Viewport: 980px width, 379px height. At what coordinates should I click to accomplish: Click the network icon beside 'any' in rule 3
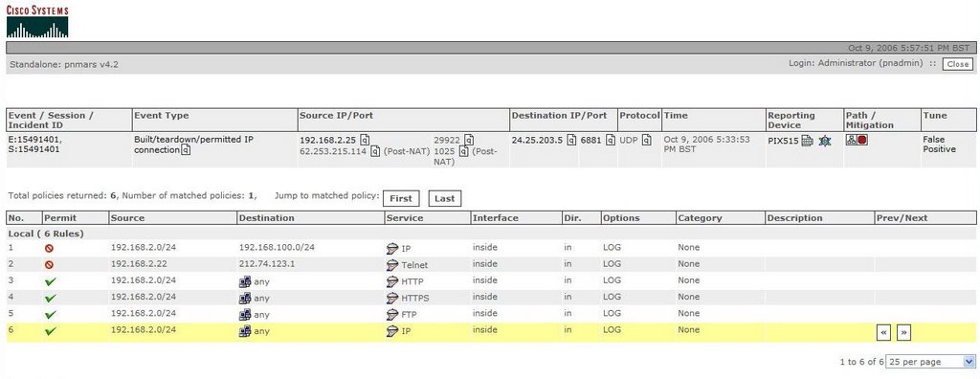pyautogui.click(x=245, y=281)
